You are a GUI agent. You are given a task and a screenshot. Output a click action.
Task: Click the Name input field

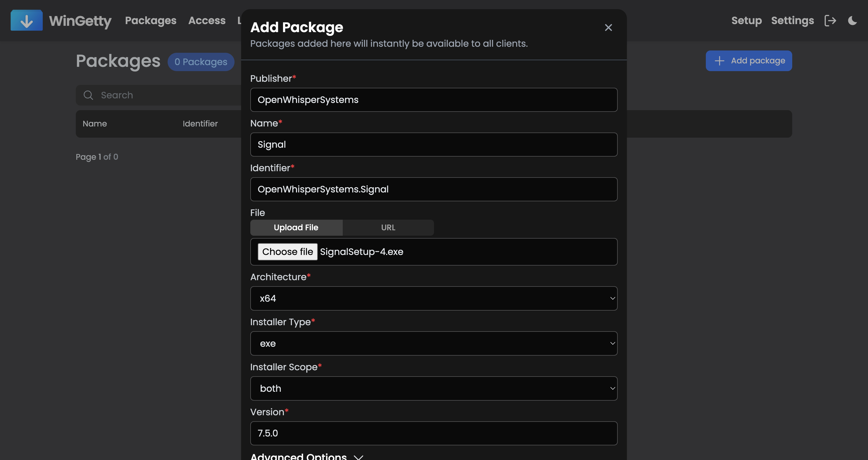click(434, 145)
